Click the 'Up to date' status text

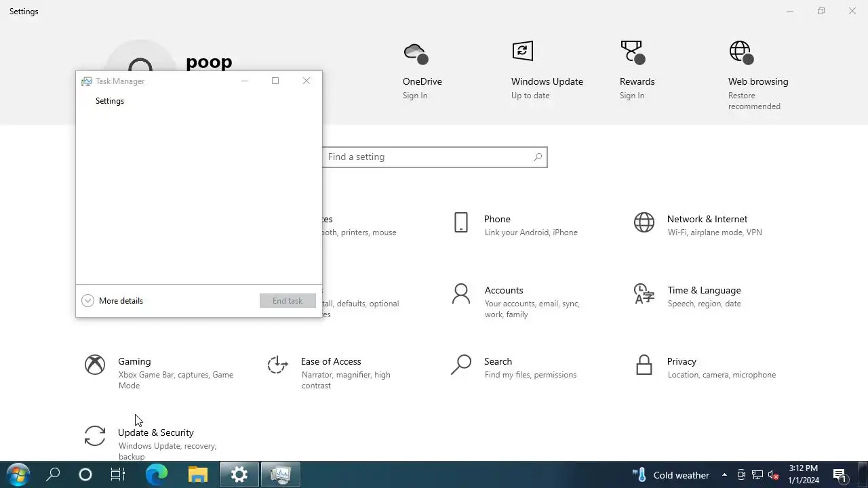coord(530,96)
